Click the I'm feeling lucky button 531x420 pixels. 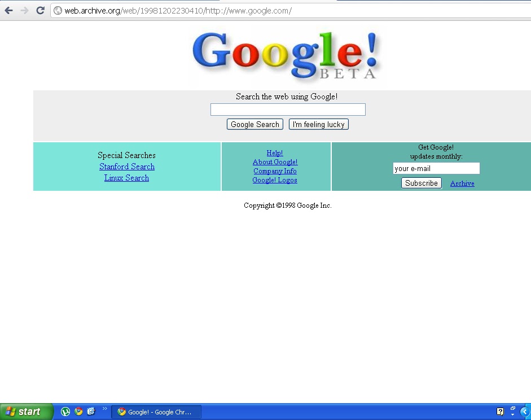318,124
